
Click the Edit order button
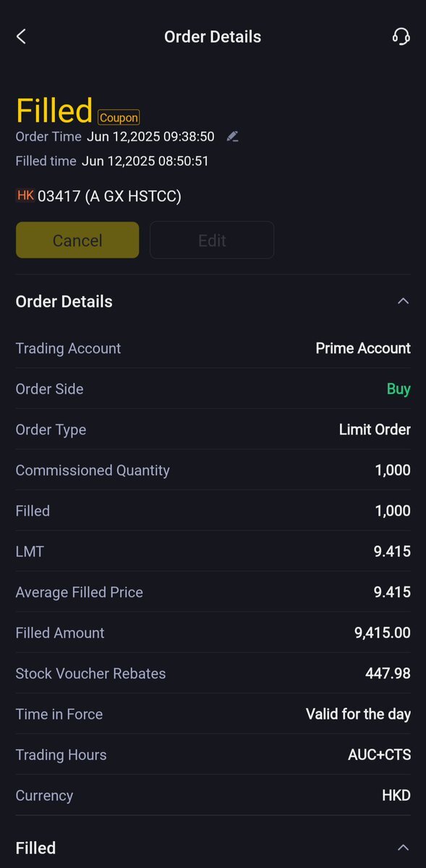(x=212, y=240)
